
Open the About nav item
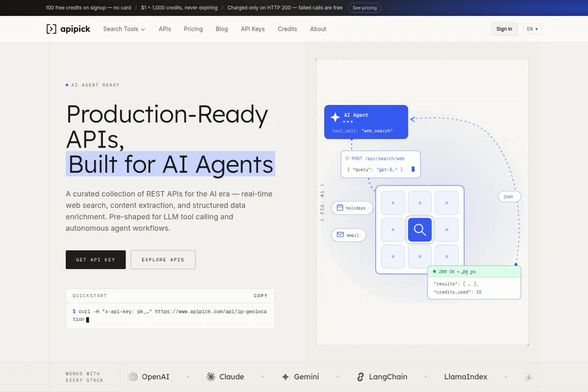318,29
